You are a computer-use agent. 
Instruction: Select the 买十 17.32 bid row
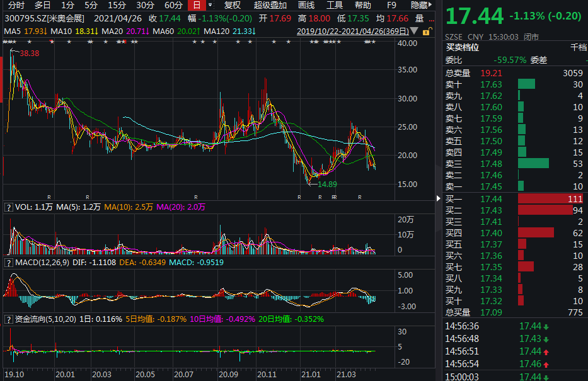click(514, 301)
